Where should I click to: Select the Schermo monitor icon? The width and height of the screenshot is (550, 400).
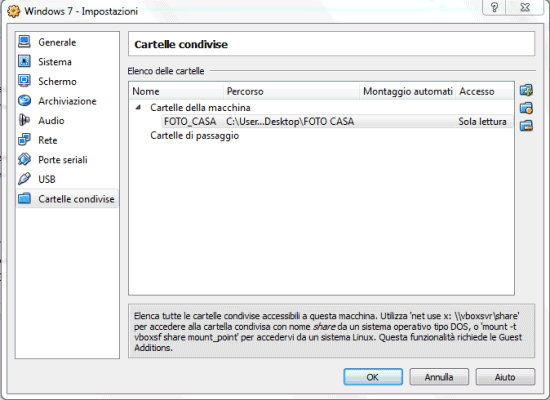[x=25, y=81]
